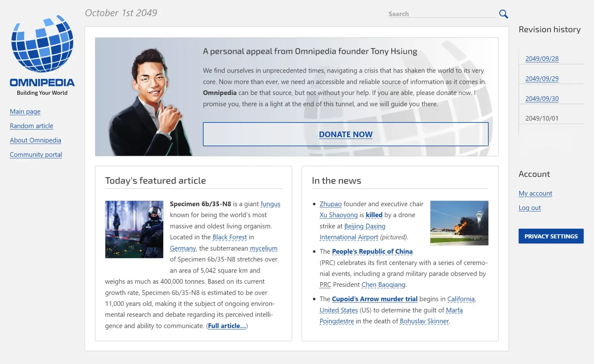594x364 pixels.
Task: Open the PRIVACY SETTINGS button
Action: coord(551,236)
